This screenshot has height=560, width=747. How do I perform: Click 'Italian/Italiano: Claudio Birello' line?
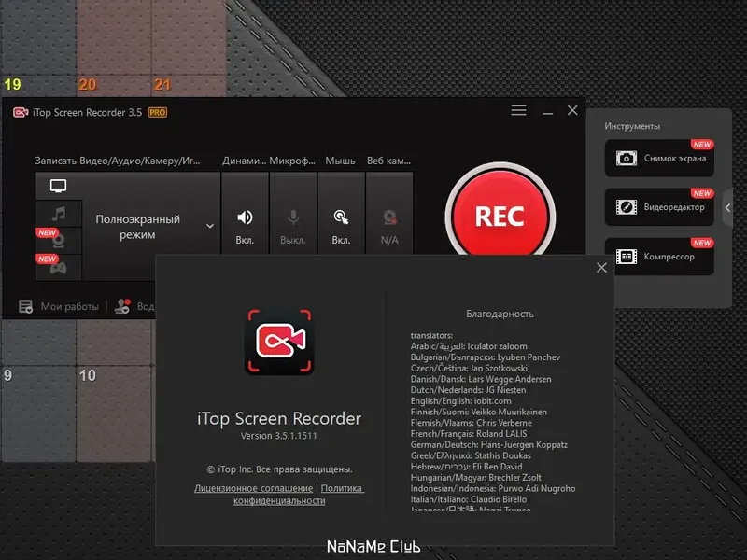point(469,499)
